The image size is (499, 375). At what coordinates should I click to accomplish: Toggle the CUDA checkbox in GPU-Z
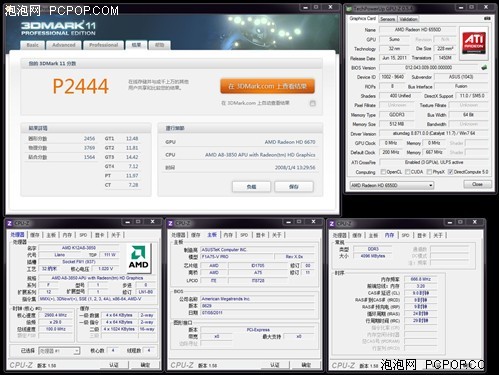coord(407,172)
